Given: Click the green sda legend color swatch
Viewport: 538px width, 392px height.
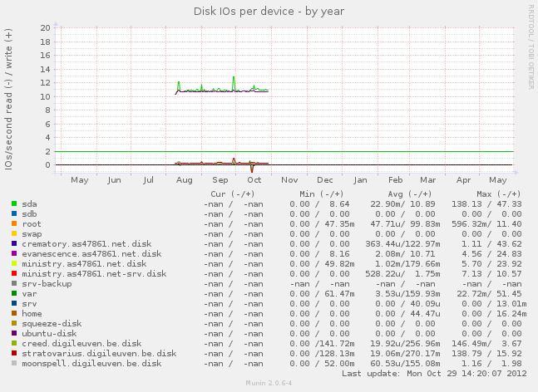Looking at the screenshot, I should click(14, 203).
